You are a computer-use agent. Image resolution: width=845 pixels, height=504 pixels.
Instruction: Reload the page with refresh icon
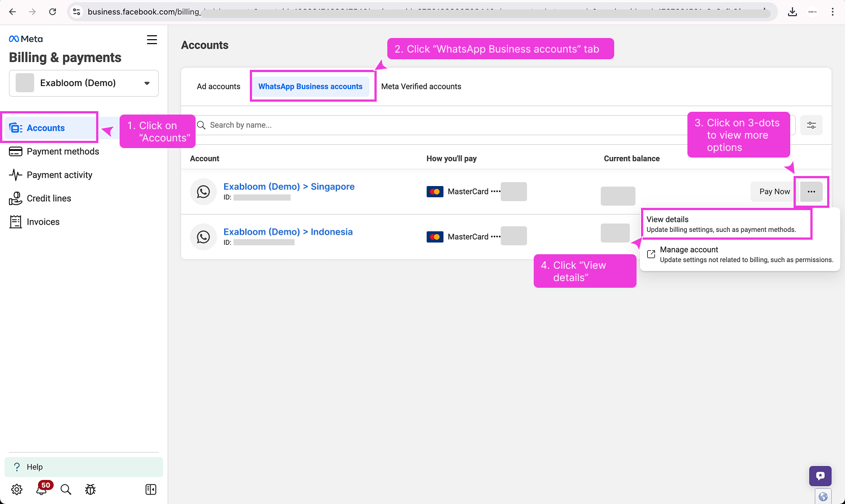click(53, 12)
